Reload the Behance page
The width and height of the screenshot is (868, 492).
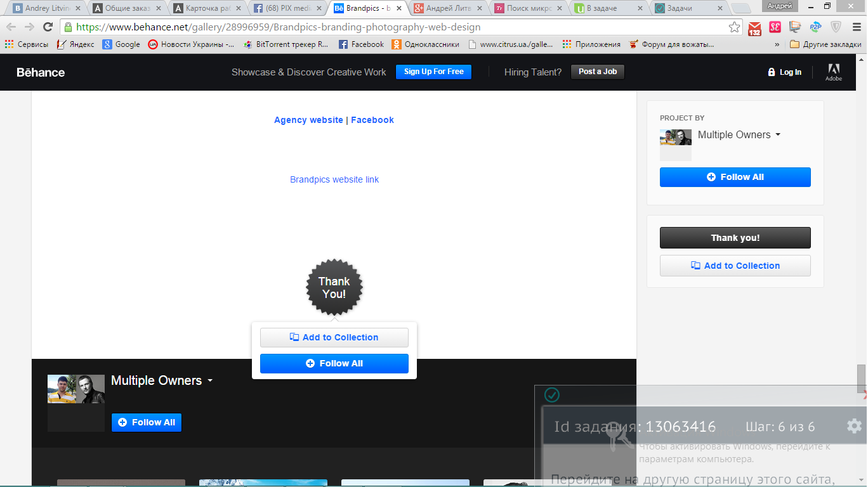pos(48,27)
